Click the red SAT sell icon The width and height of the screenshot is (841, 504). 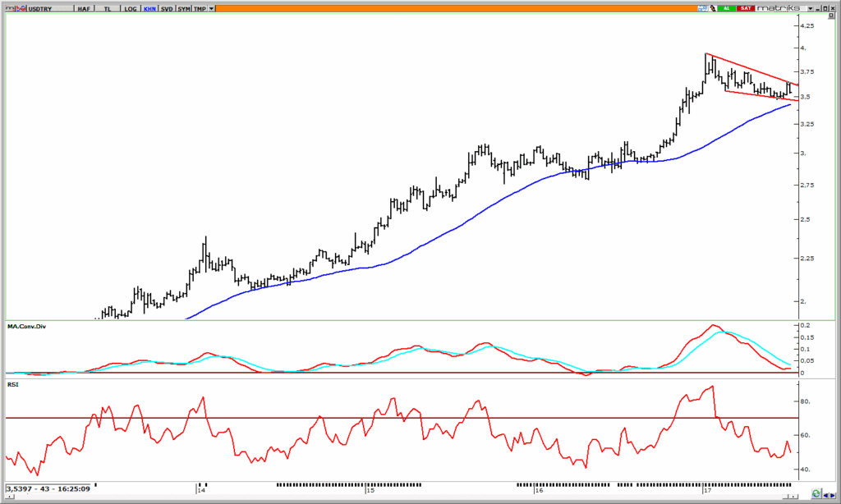coord(746,7)
